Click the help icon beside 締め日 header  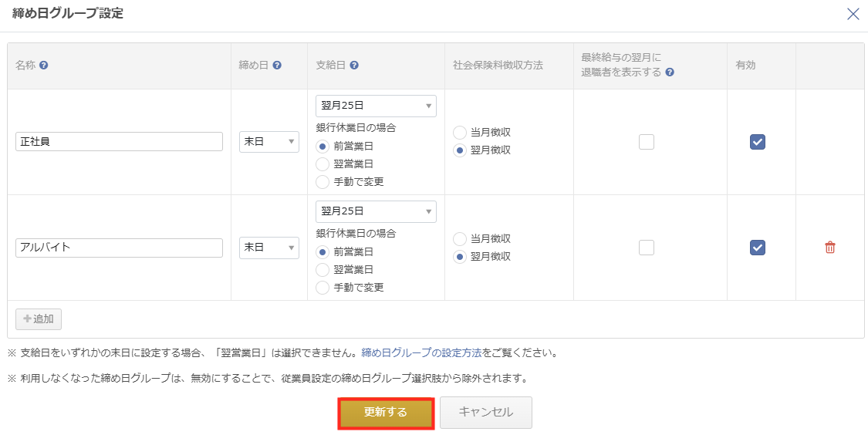(277, 66)
